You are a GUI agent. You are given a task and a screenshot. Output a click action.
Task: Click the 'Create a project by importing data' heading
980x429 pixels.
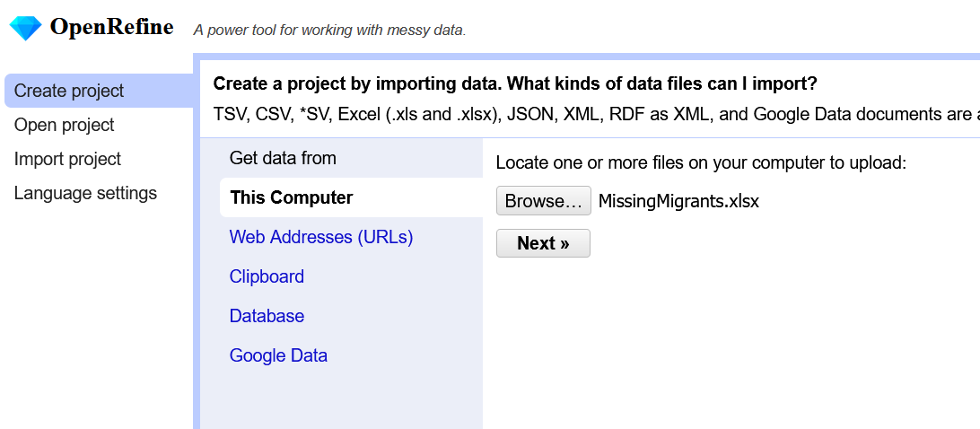pos(514,84)
